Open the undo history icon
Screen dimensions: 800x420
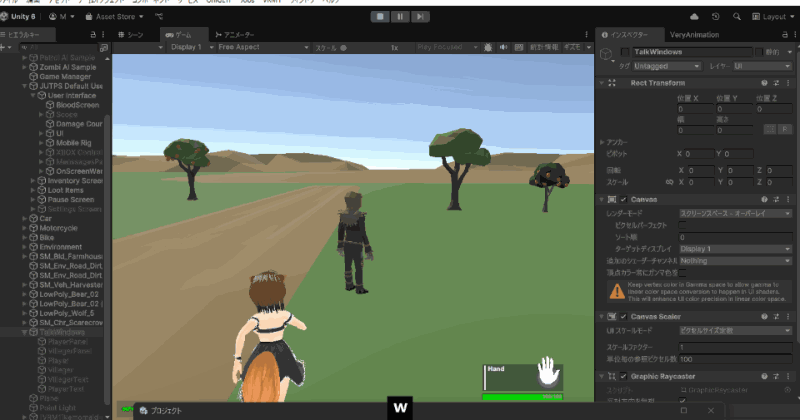pos(716,17)
